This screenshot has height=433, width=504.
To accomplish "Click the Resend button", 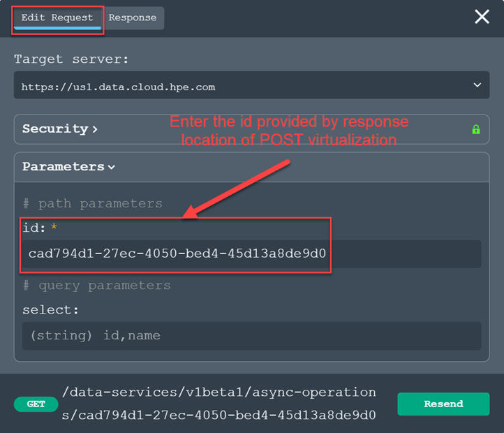I will pos(443,404).
